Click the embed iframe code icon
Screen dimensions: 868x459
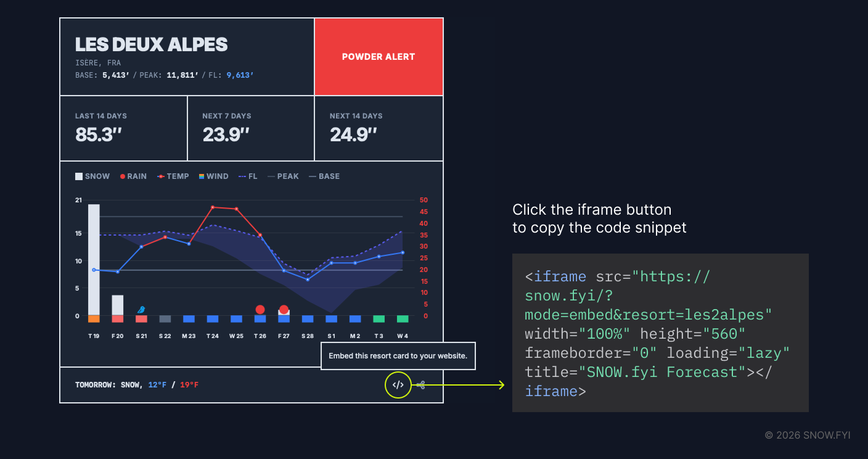point(398,385)
